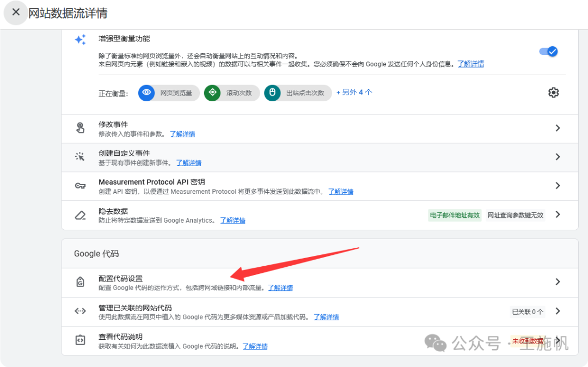The image size is (588, 367).
Task: Expand 配置代码设置 with its chevron
Action: pyautogui.click(x=558, y=282)
